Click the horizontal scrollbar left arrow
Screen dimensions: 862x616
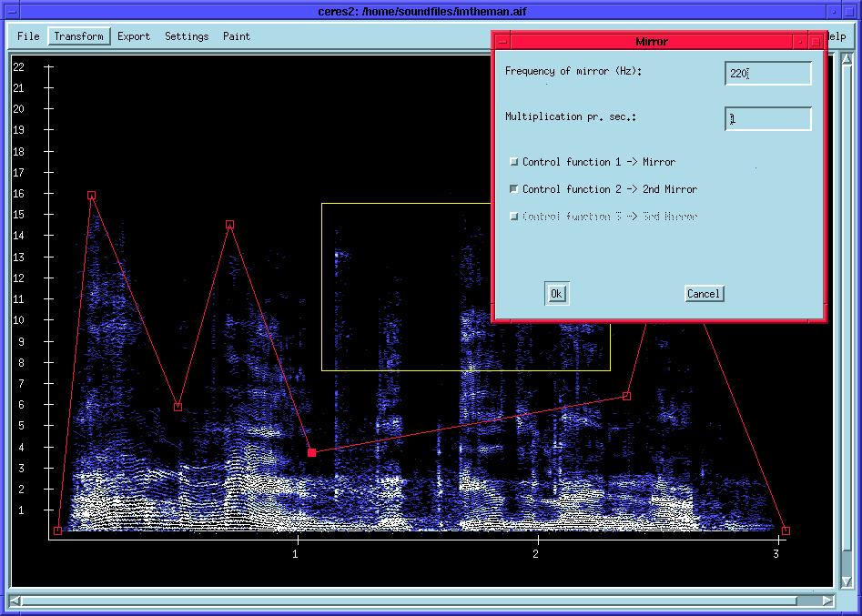pyautogui.click(x=15, y=601)
